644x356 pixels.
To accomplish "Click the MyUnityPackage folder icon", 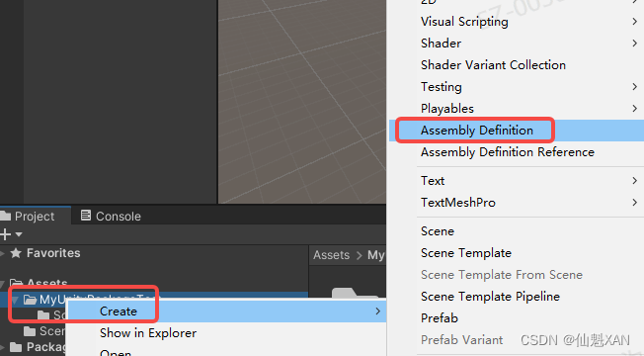I will point(30,300).
